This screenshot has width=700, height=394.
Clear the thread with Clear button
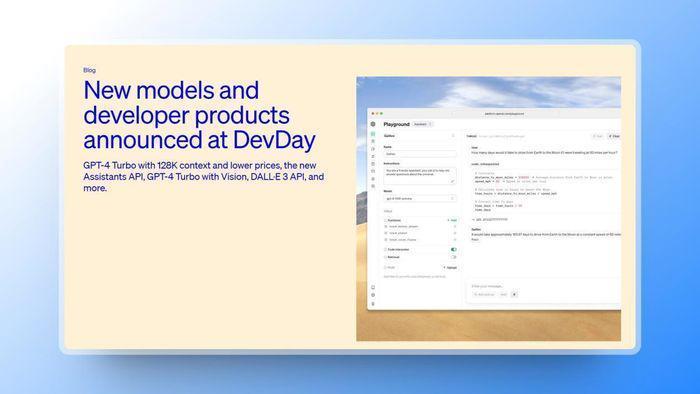(x=615, y=136)
